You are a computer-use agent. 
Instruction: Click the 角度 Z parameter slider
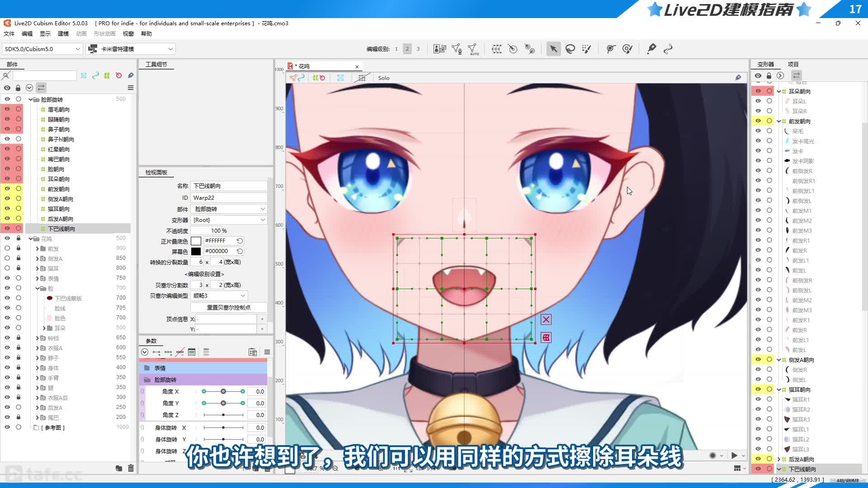pyautogui.click(x=223, y=415)
